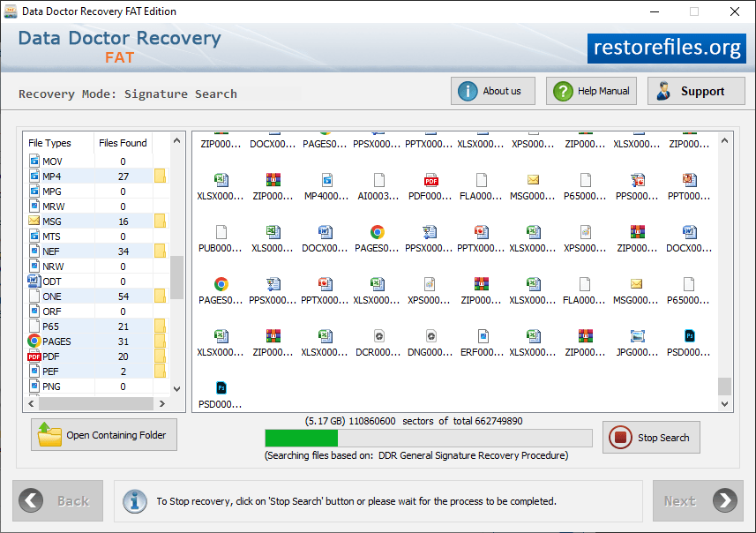The image size is (756, 533).
Task: Click the ODT document icon in File Types
Action: 34,281
